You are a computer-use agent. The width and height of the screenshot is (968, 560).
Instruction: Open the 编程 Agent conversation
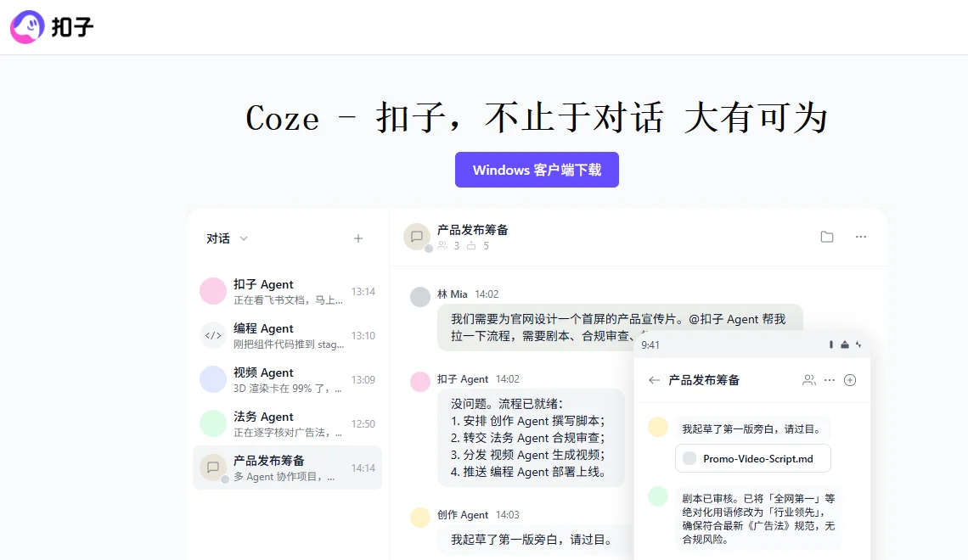pos(287,335)
